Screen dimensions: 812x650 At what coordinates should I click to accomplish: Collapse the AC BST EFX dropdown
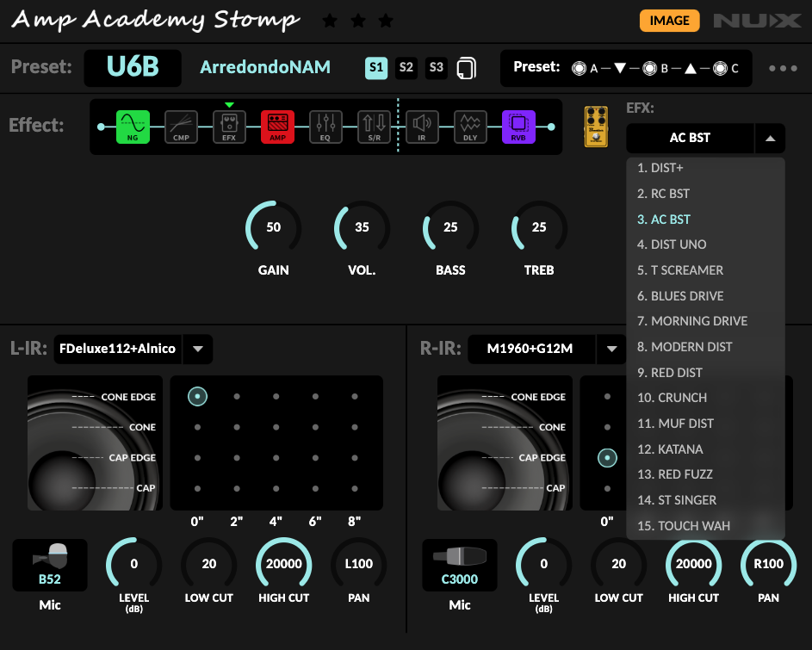point(770,139)
